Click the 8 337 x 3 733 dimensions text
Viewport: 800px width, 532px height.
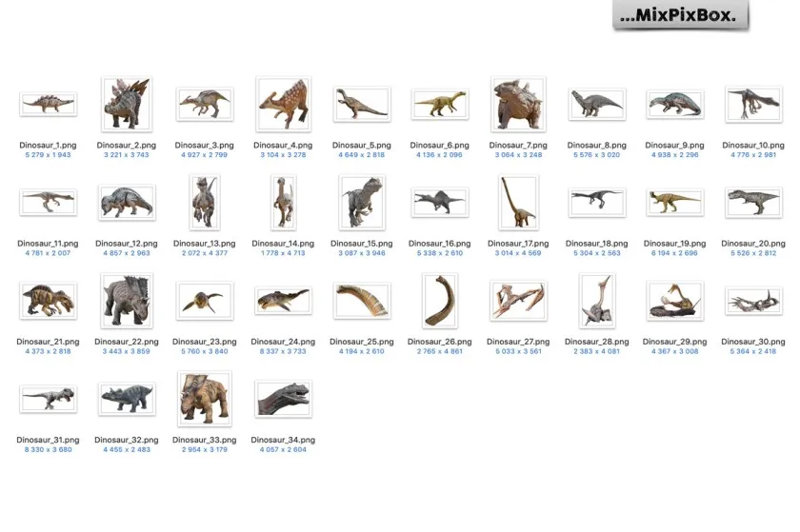(x=283, y=352)
